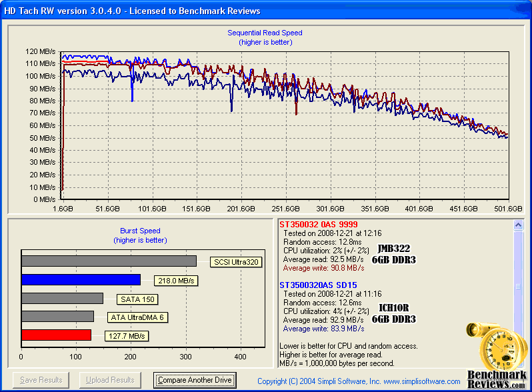This screenshot has height=392, width=532.
Task: Click 'Average read: 92.9 MB/s' line
Action: coord(323,320)
